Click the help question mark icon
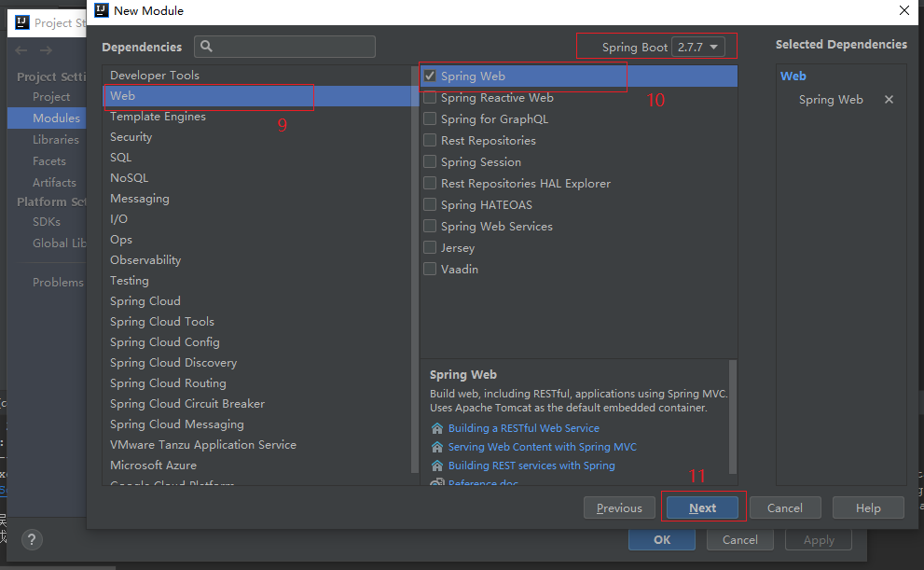Image resolution: width=924 pixels, height=570 pixels. coord(32,540)
